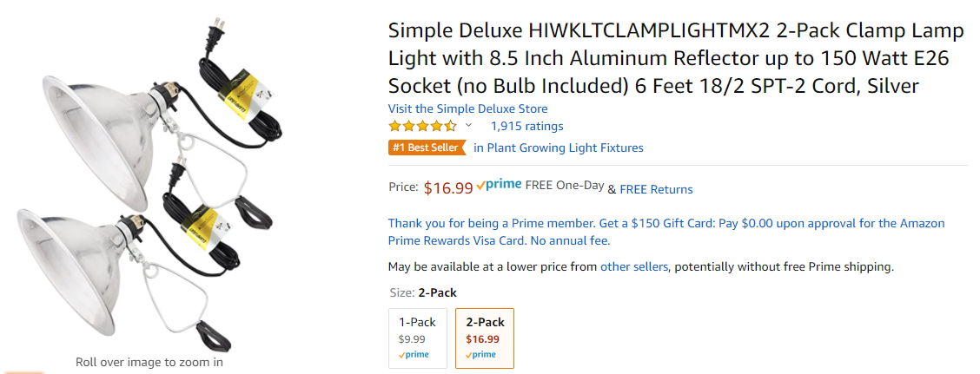Click the #1 Best Seller badge
Screen dimensions: 980x374
click(427, 148)
